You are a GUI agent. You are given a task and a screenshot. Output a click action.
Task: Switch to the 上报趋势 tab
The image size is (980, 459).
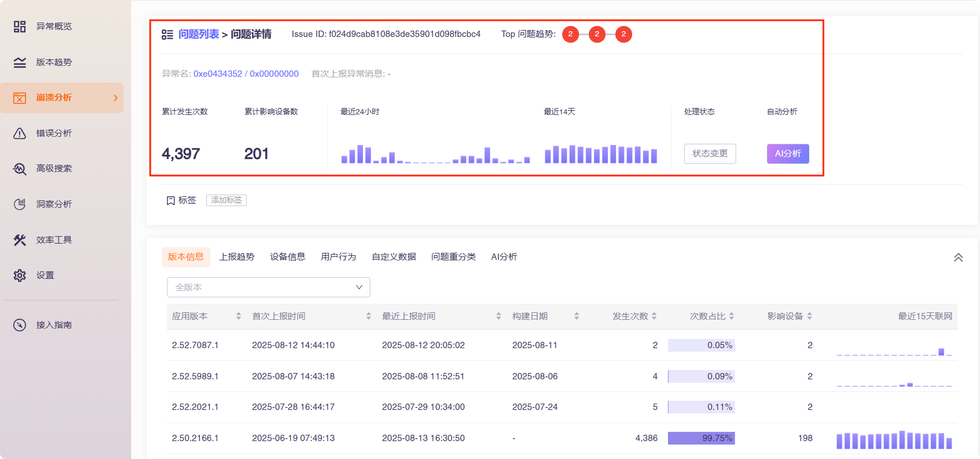(x=237, y=257)
